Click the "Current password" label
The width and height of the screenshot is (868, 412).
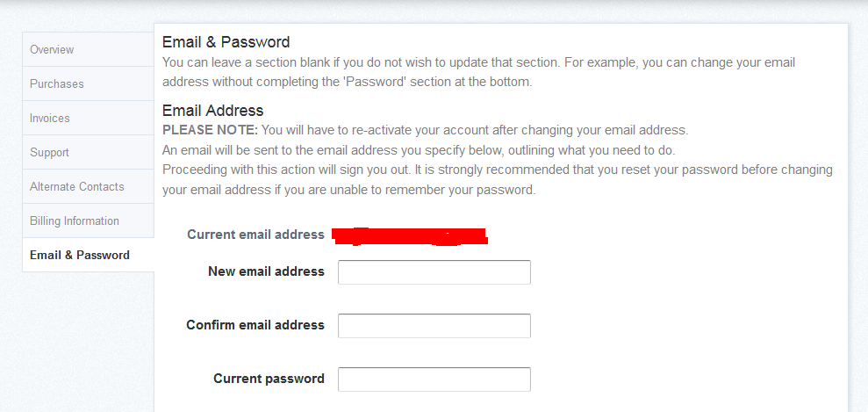[269, 379]
